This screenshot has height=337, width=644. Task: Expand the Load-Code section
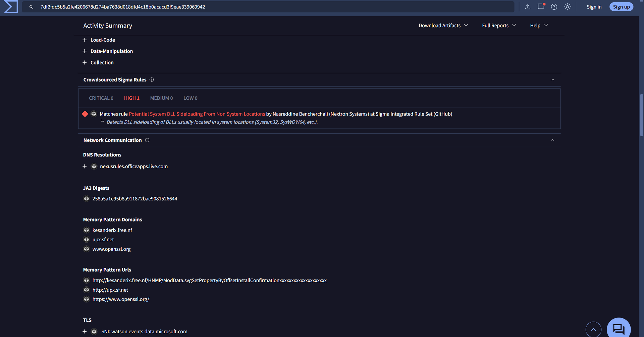85,40
